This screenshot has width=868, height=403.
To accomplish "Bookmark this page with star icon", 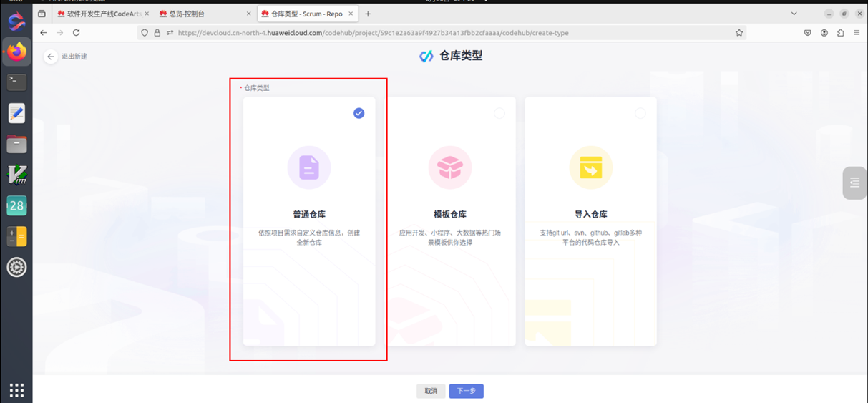I will (739, 33).
